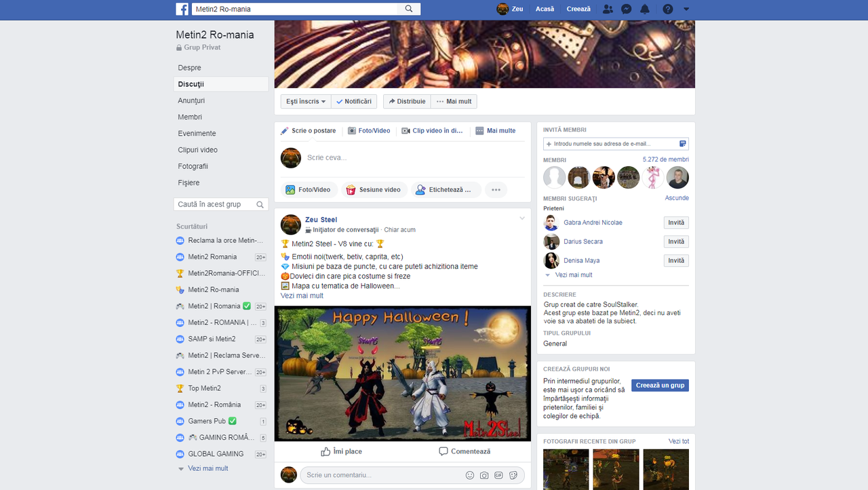Add a sticker to your comment

(513, 475)
